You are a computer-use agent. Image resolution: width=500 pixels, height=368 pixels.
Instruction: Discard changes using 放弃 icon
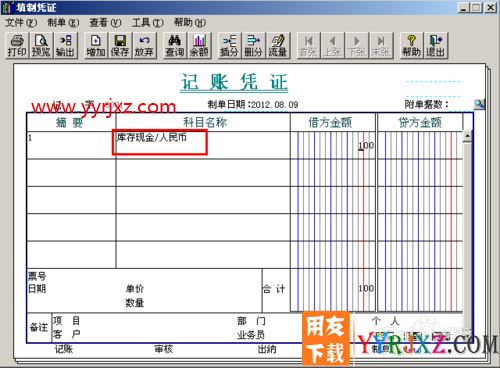(144, 46)
